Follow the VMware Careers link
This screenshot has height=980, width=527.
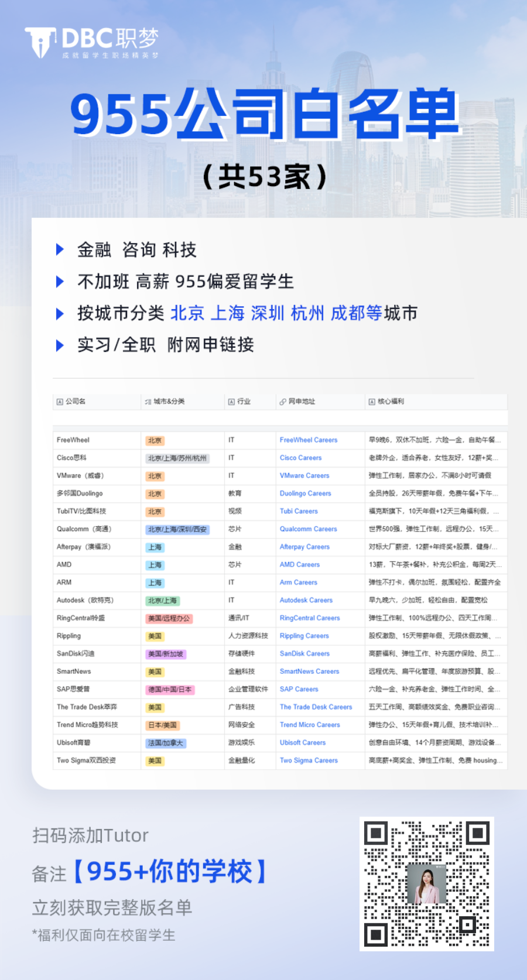[304, 476]
